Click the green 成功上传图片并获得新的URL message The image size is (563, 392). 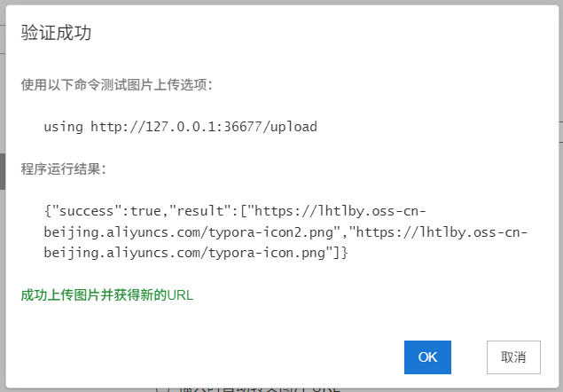coord(107,295)
